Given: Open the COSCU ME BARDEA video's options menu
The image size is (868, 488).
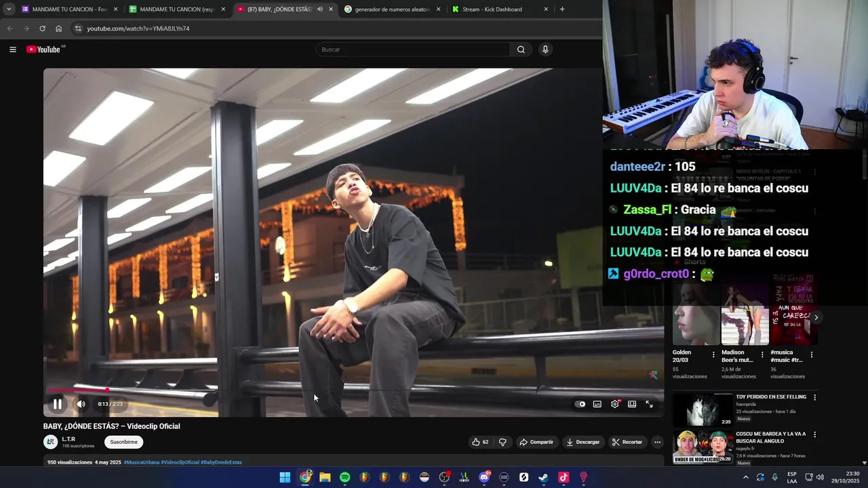Looking at the screenshot, I should [814, 434].
